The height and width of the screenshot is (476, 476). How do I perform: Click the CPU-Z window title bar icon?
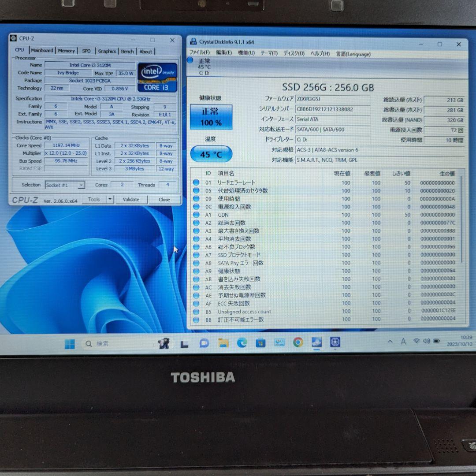click(14, 39)
